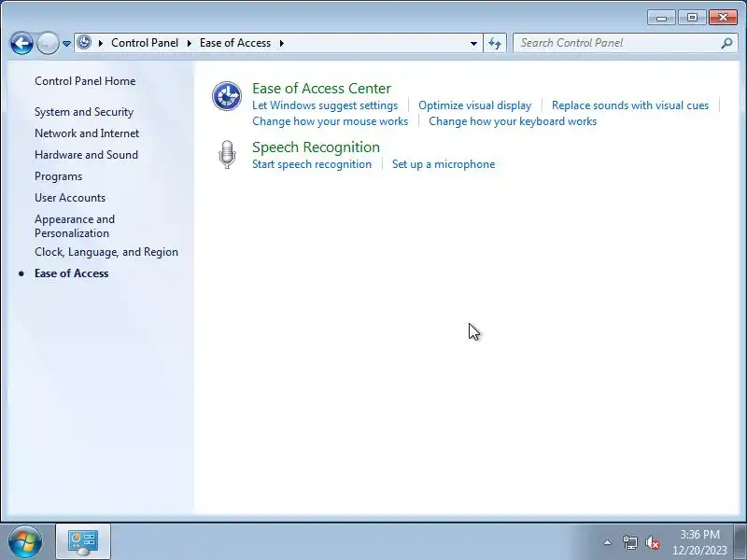
Task: Select Ease of Access breadcrumb segment
Action: (x=235, y=43)
